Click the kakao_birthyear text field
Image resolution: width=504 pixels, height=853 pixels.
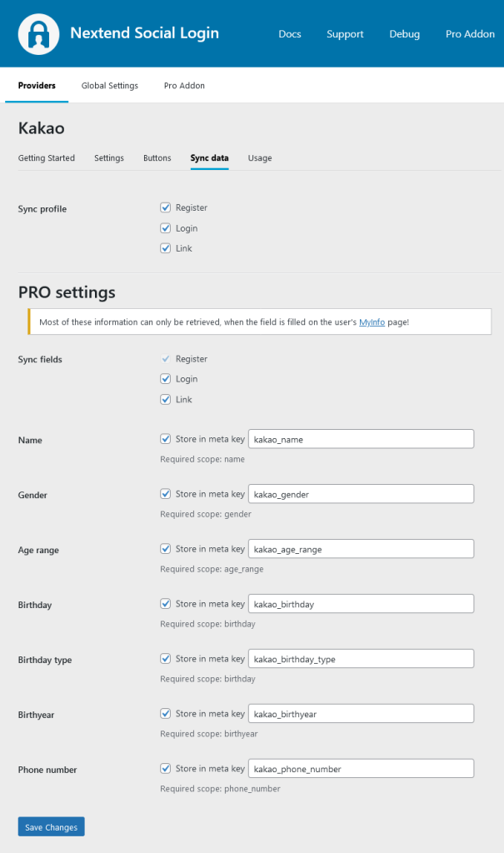[x=361, y=714]
